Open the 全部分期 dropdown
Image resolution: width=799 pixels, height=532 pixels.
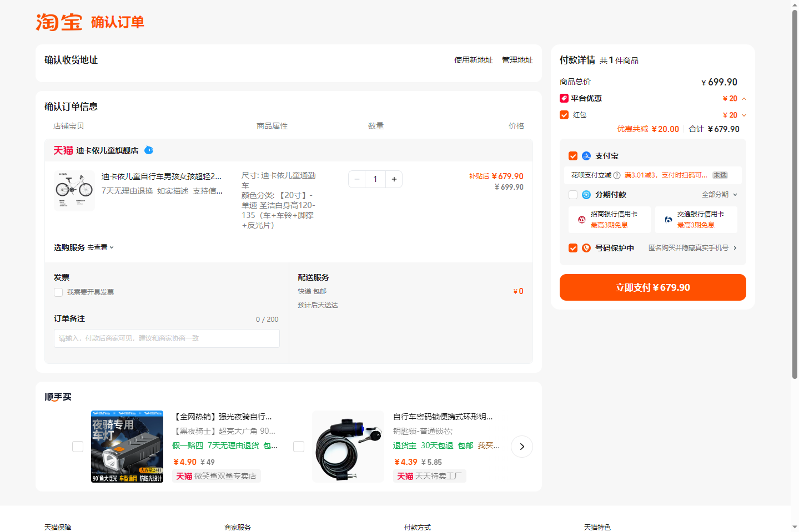[x=720, y=195]
